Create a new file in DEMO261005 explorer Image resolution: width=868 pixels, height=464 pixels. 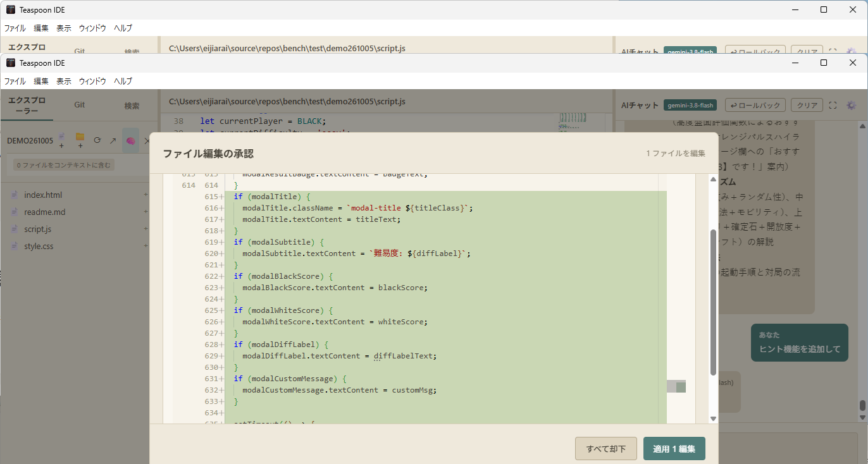coord(61,140)
